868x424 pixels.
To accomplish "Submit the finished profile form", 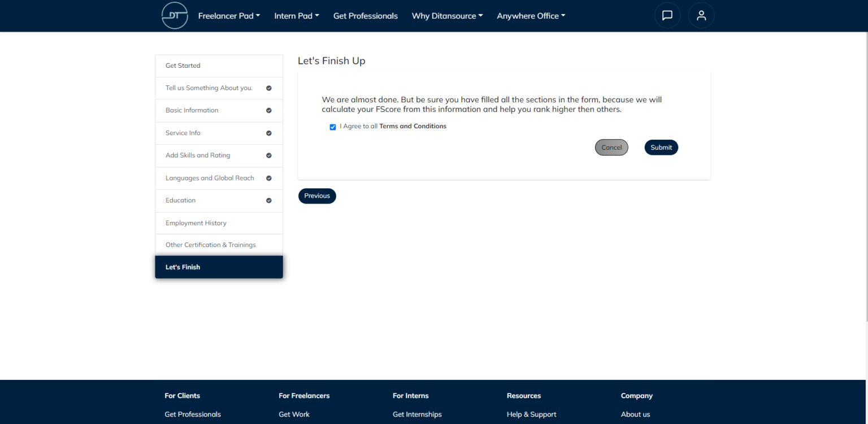I will [x=661, y=147].
